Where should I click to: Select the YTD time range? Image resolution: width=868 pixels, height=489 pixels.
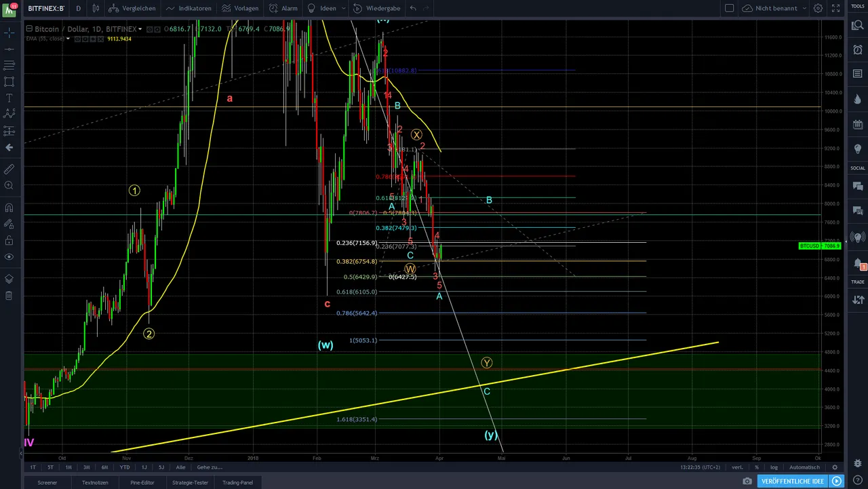coord(125,467)
